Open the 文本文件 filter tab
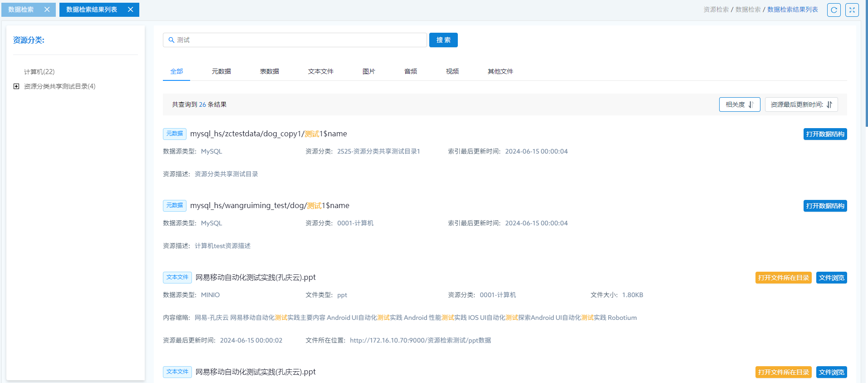The image size is (868, 383). (x=321, y=71)
